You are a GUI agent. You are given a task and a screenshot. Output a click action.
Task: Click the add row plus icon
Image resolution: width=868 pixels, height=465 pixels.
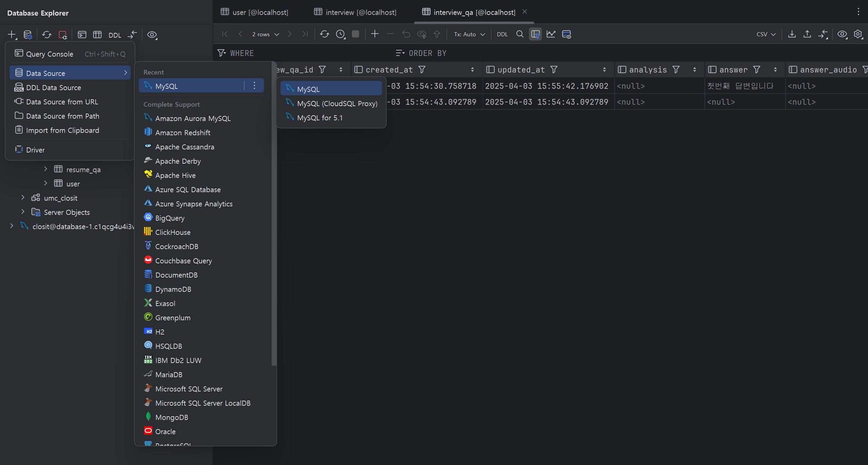[374, 34]
